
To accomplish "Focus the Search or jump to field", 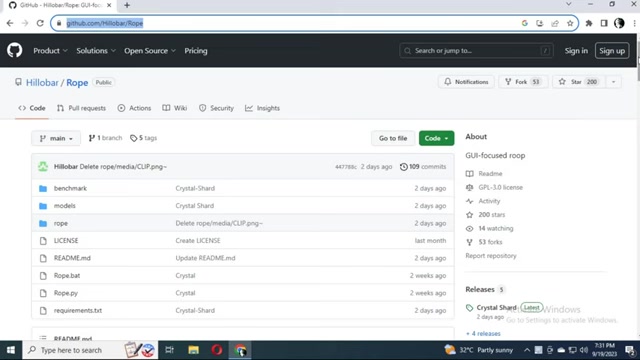I will tap(476, 51).
